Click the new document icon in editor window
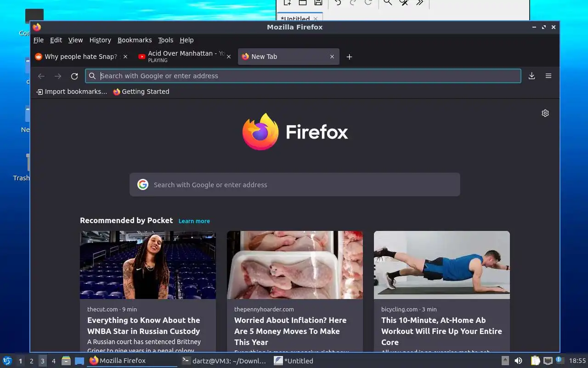This screenshot has width=588, height=368. (x=287, y=2)
